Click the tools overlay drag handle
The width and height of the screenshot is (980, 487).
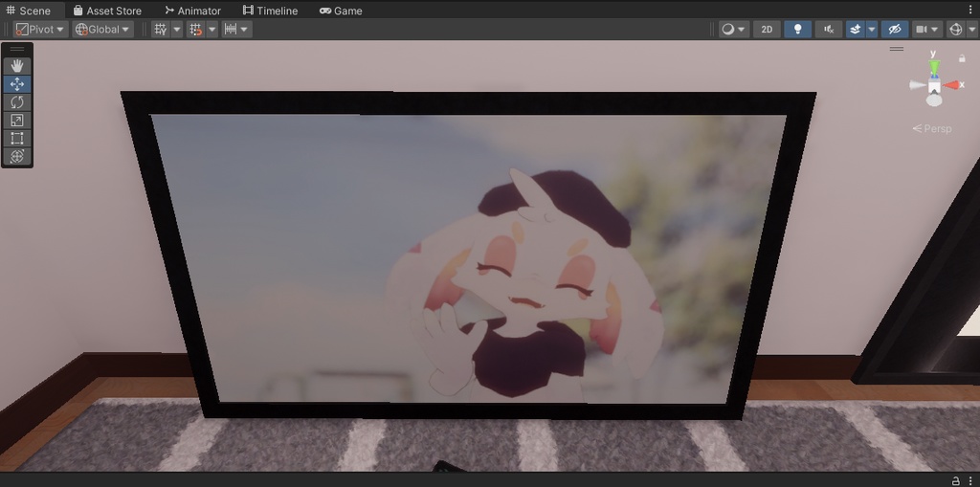click(17, 49)
